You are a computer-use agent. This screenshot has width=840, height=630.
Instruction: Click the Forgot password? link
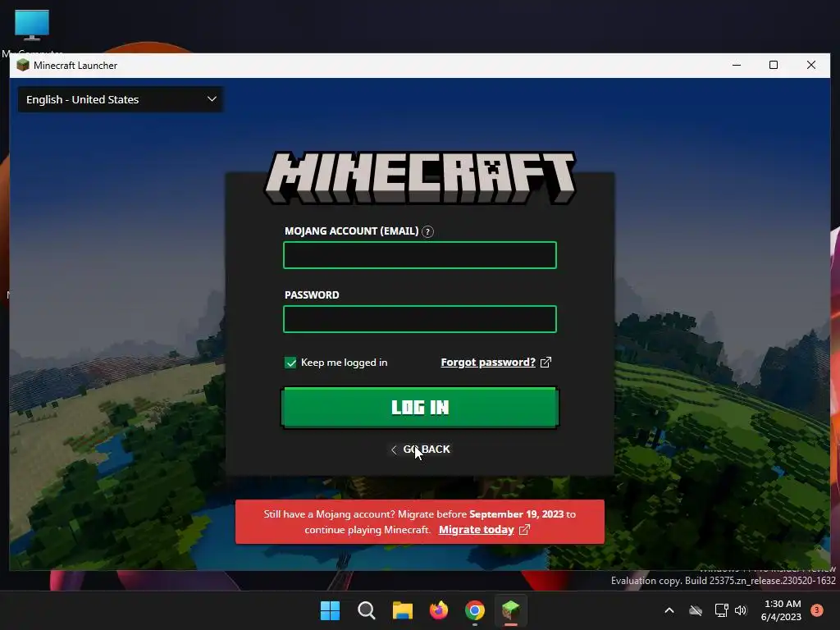point(488,363)
